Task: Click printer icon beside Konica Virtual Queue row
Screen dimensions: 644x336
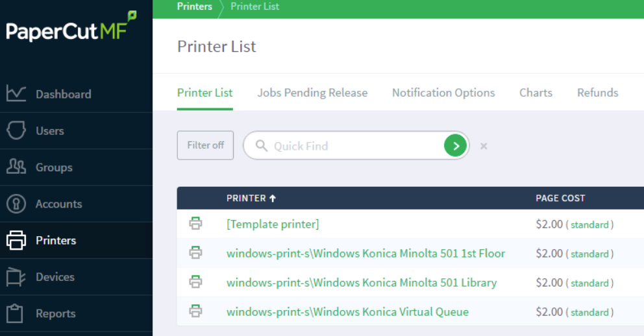Action: (x=195, y=311)
